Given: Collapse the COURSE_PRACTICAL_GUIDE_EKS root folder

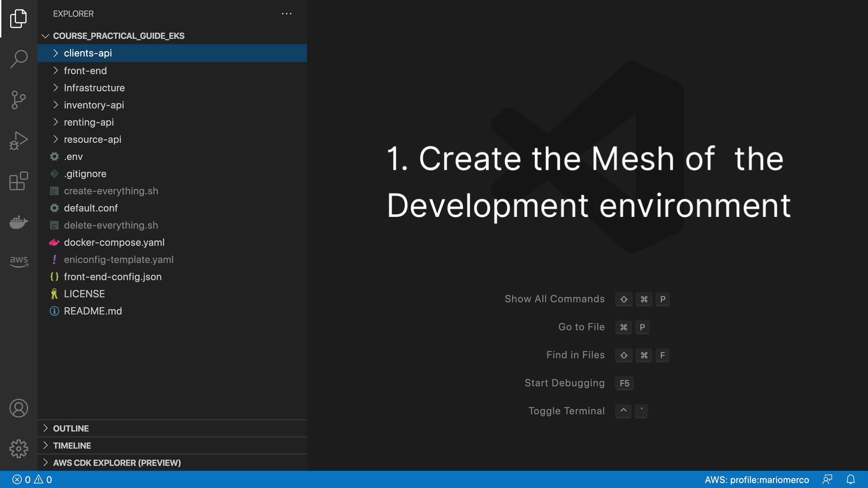Looking at the screenshot, I should tap(118, 36).
